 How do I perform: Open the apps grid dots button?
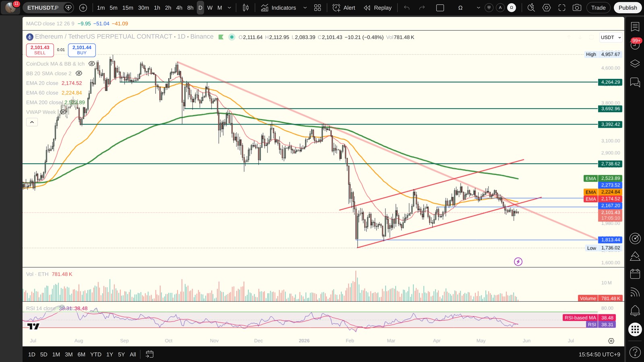[635, 329]
